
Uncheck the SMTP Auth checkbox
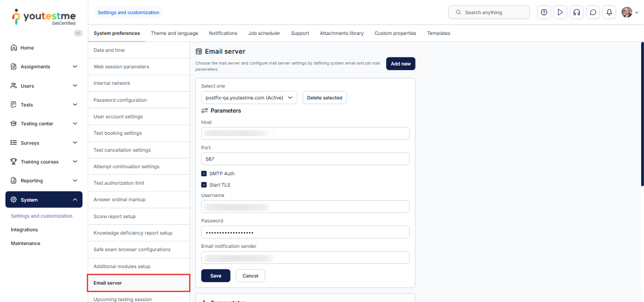pos(204,173)
